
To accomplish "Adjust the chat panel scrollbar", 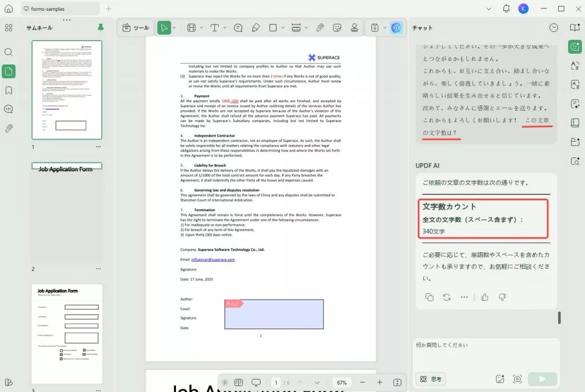I will coord(559,317).
